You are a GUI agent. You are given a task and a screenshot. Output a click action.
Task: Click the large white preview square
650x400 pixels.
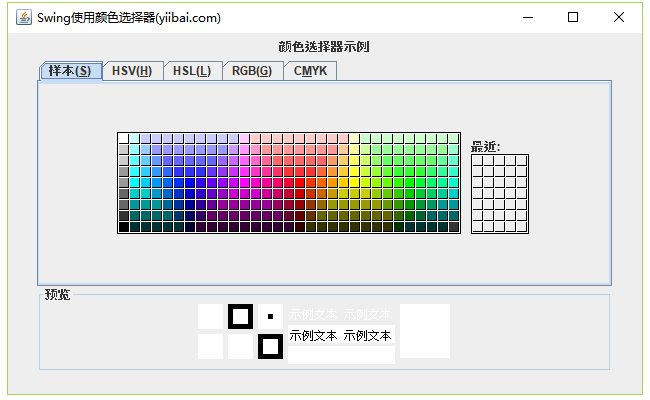(425, 331)
